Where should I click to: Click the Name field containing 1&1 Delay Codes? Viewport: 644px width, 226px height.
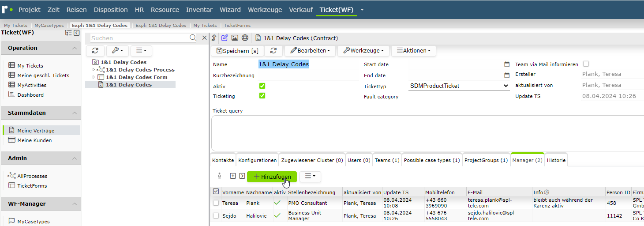tap(308, 64)
